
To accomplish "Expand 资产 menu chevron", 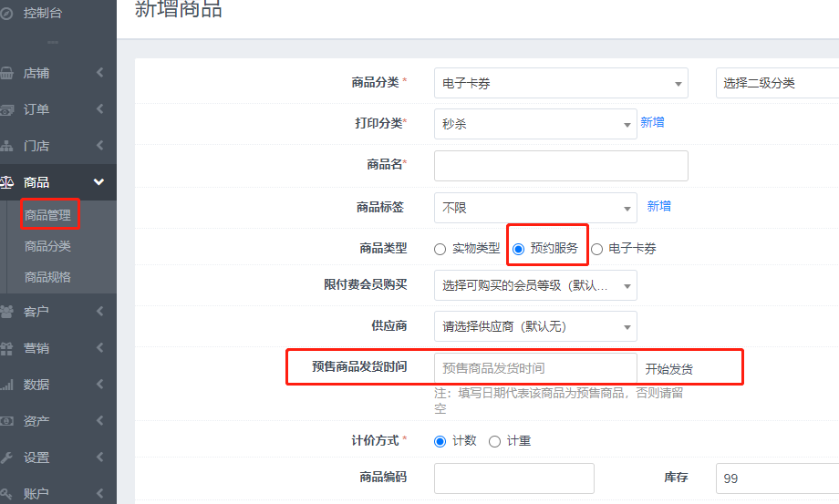I will click(100, 421).
